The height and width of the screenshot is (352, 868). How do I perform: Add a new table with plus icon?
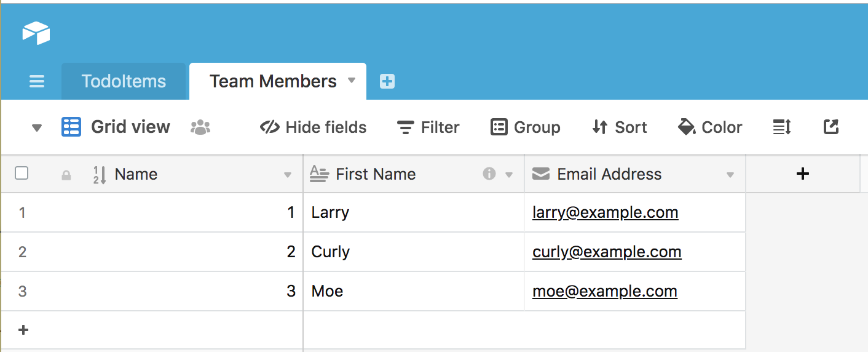click(x=387, y=81)
